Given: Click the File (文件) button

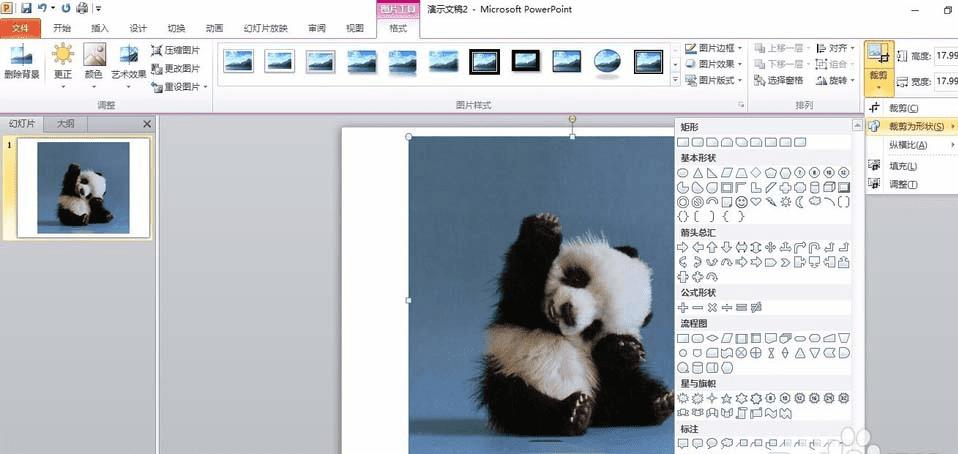Looking at the screenshot, I should [21, 28].
